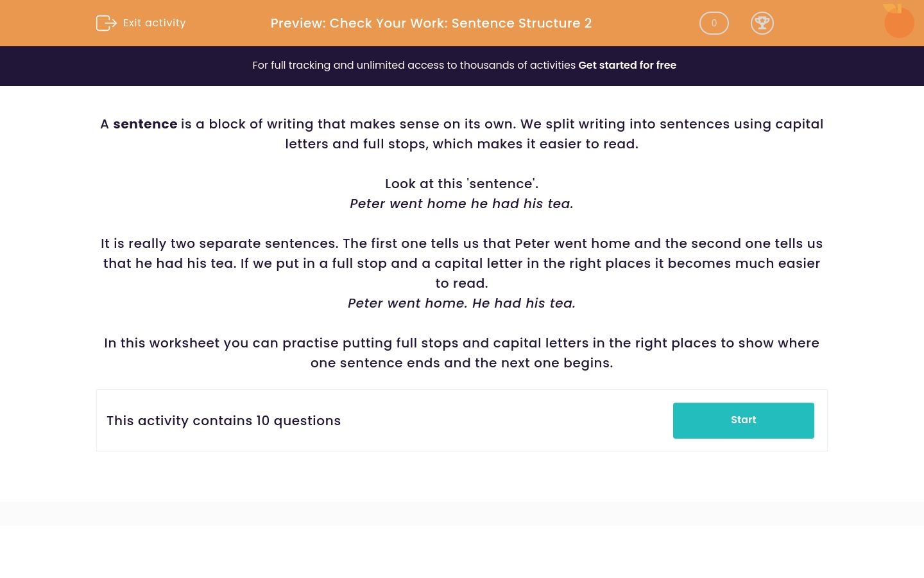Viewport: 924px width, 578px height.
Task: Click the corrected Peter went home example
Action: 461,303
